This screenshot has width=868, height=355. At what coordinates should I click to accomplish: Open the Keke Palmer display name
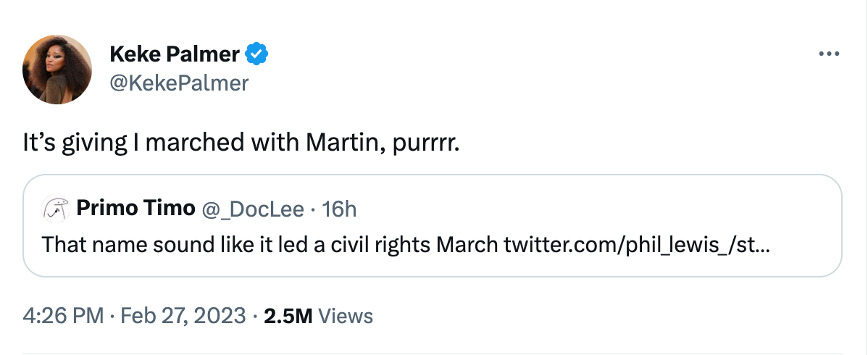174,54
